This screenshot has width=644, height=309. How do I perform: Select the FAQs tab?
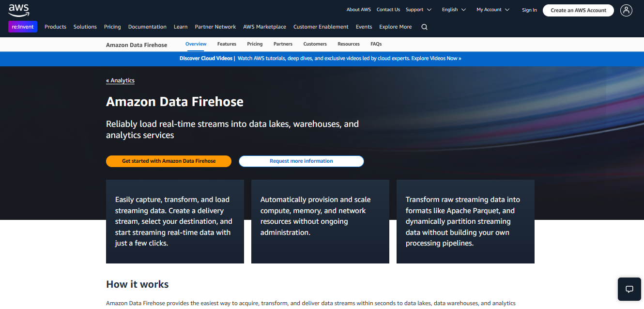click(376, 44)
